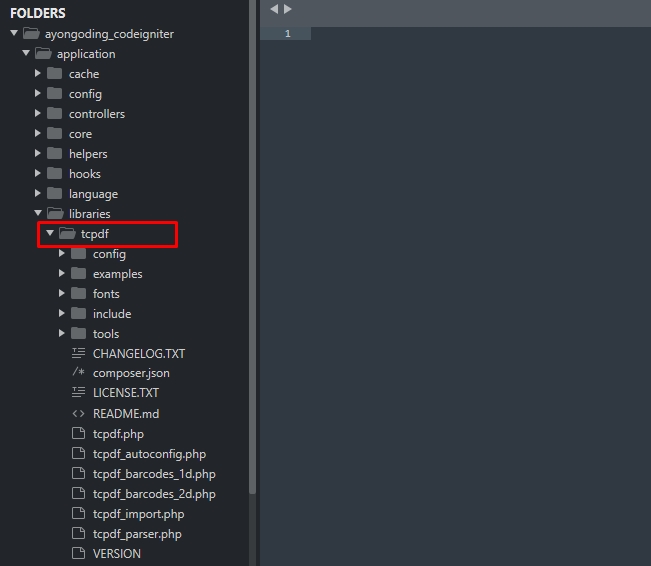
Task: Open the tcpdf.php file name
Action: (118, 434)
